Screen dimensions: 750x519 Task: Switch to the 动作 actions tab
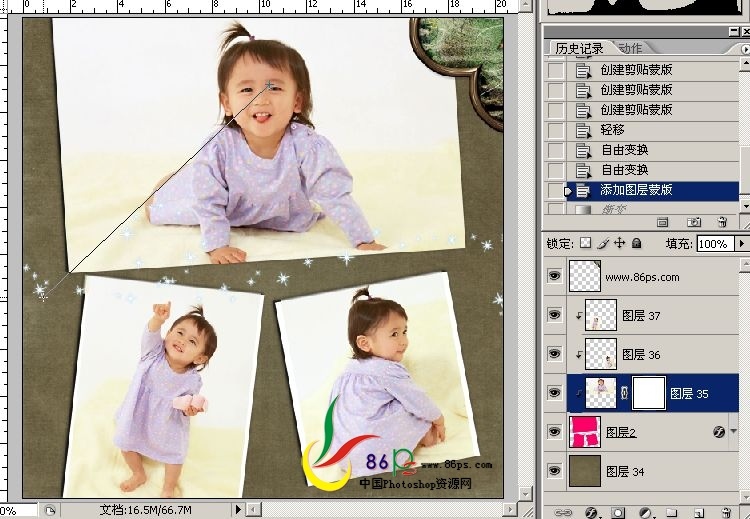click(630, 48)
